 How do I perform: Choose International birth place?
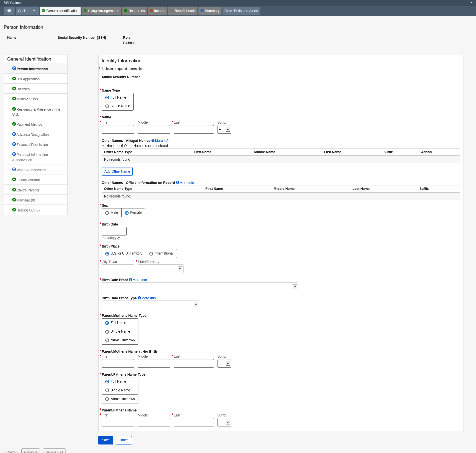click(151, 254)
